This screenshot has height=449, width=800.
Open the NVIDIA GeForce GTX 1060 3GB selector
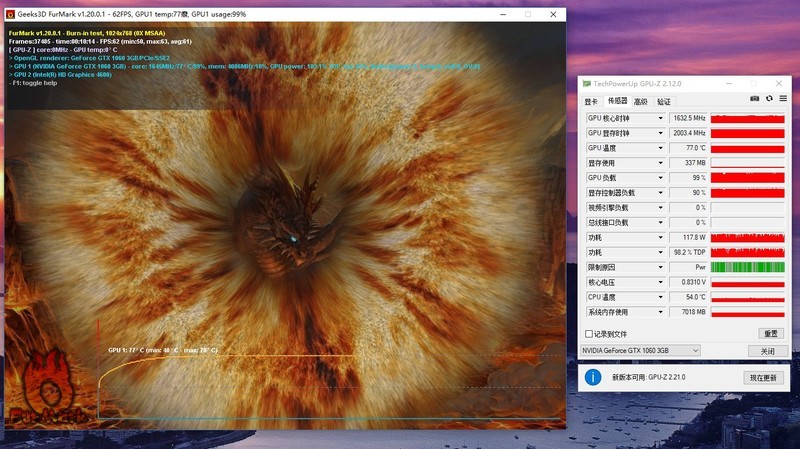point(640,351)
